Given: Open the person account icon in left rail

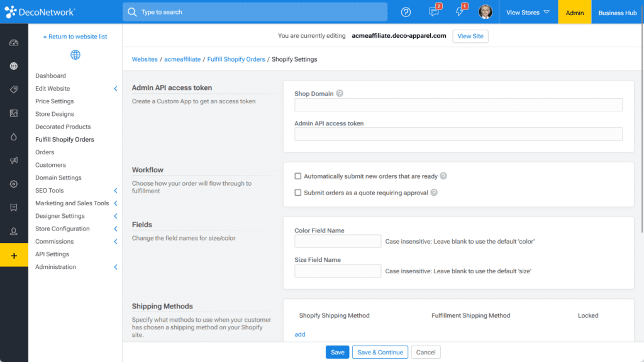Looking at the screenshot, I should click(x=14, y=231).
